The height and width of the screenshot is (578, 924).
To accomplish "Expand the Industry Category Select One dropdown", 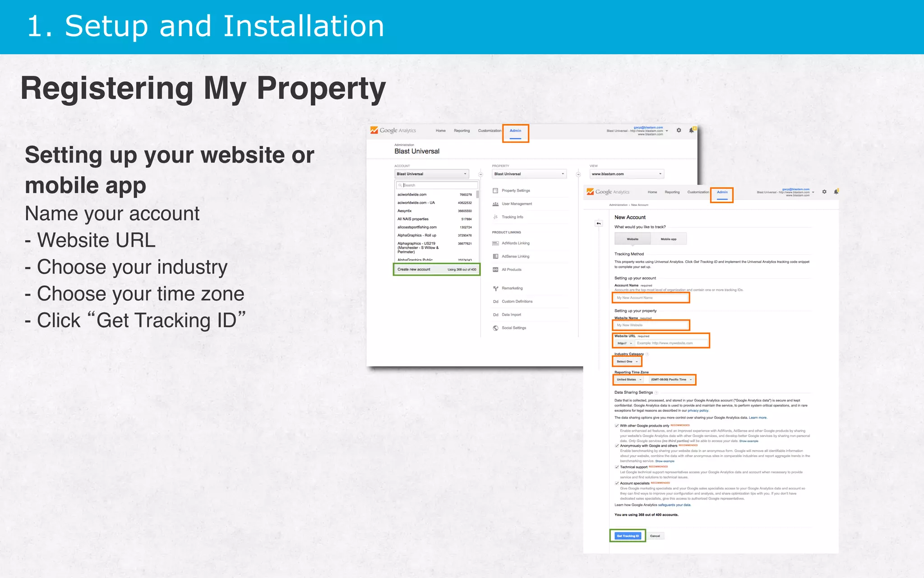I will tap(627, 362).
